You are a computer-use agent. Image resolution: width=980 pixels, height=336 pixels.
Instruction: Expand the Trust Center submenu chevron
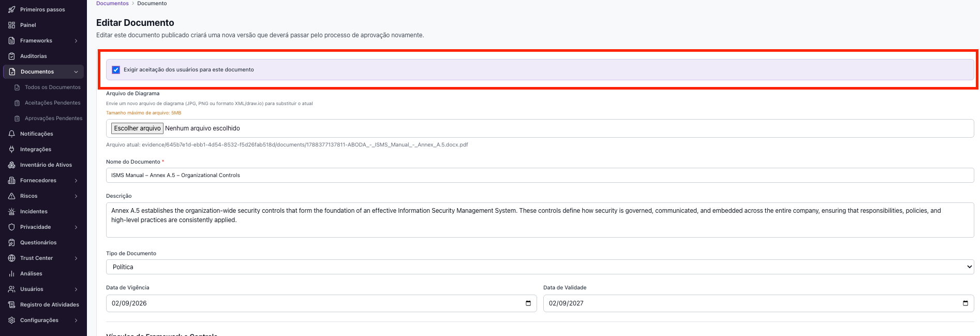(x=76, y=258)
